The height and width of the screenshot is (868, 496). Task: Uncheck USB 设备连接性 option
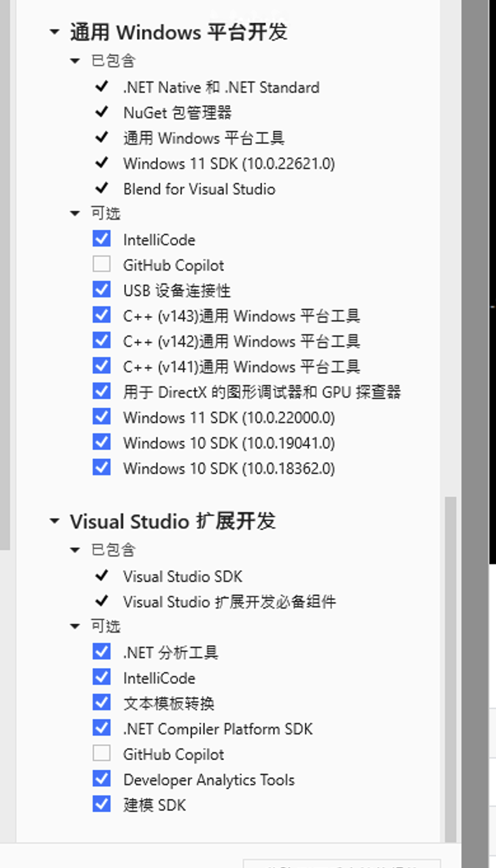pyautogui.click(x=101, y=290)
